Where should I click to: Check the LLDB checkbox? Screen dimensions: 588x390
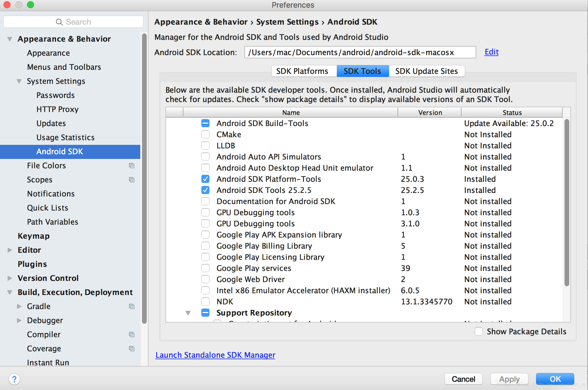click(x=205, y=145)
